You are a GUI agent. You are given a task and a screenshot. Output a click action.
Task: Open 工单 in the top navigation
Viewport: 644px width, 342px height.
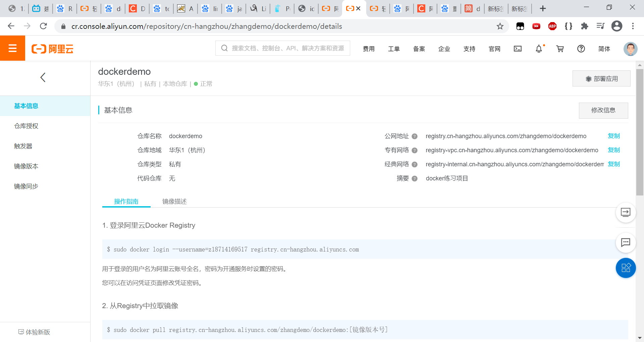tap(394, 49)
